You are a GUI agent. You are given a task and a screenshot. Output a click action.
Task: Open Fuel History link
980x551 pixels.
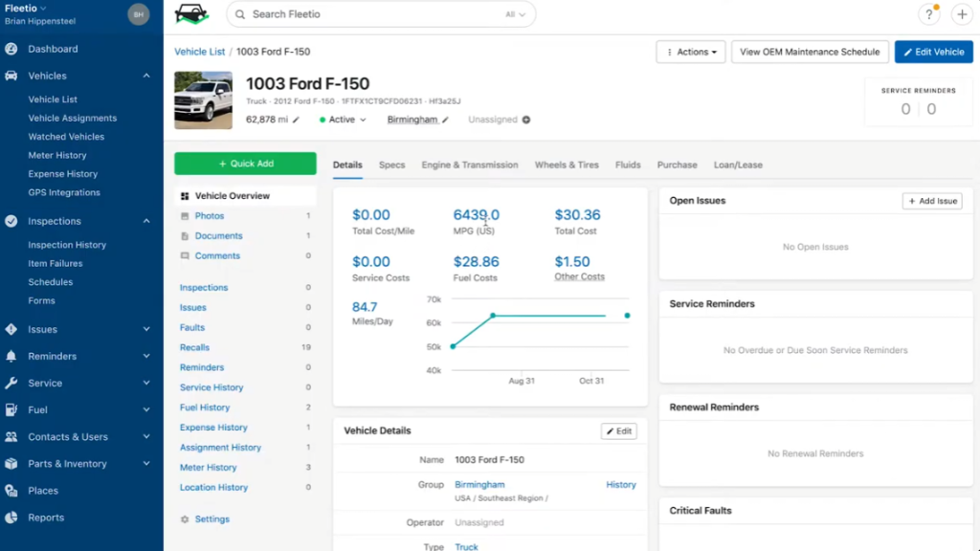[205, 408]
